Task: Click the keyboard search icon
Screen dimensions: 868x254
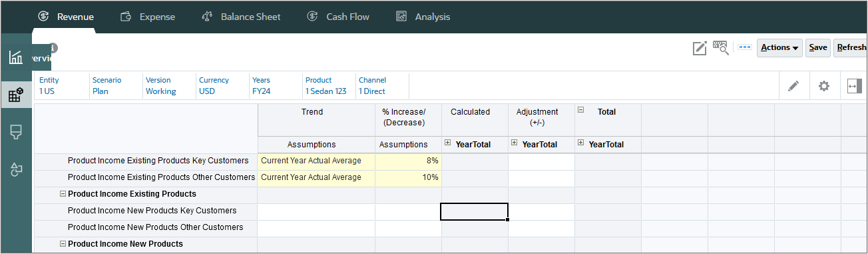Action: (x=721, y=48)
